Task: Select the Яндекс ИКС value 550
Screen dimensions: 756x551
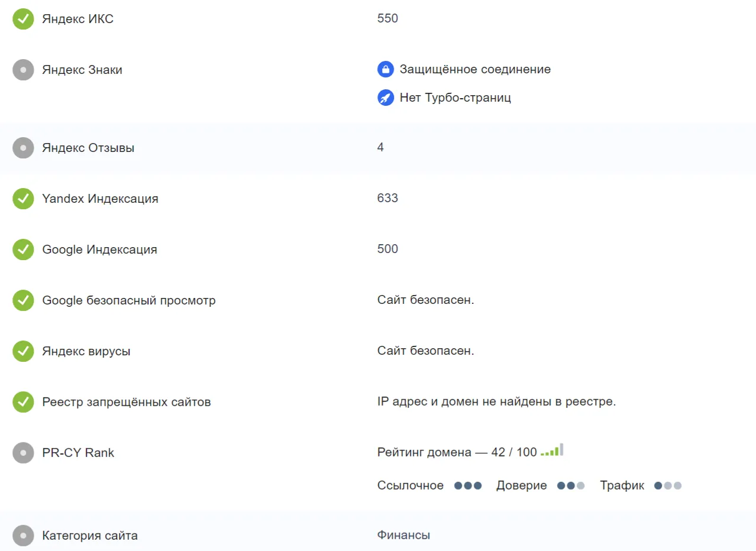Action: [x=387, y=19]
